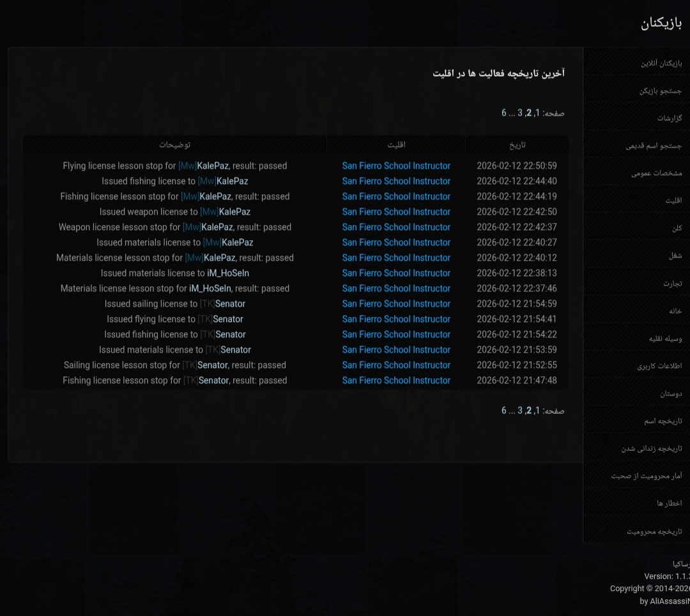Select وسیله نقلیه in the sidebar
The image size is (690, 616).
(x=665, y=338)
